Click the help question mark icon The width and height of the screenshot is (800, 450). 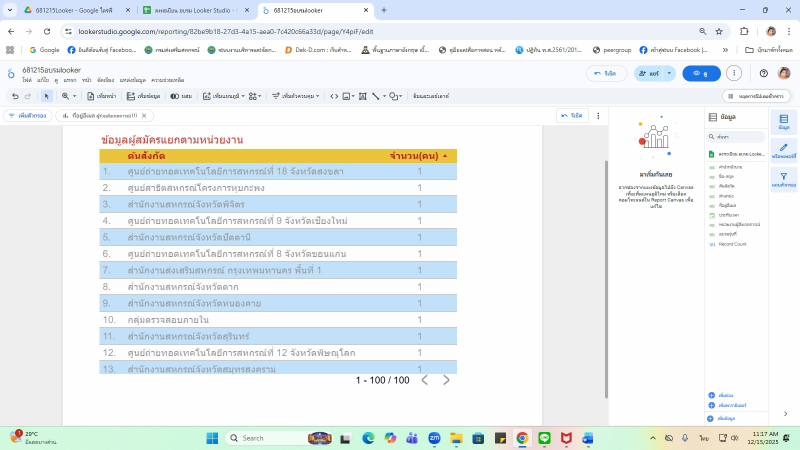coord(763,73)
